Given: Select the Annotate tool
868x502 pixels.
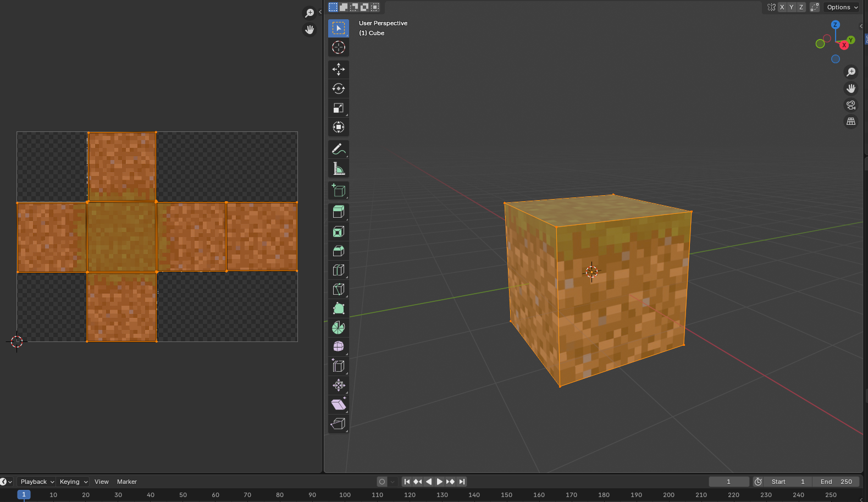Looking at the screenshot, I should (x=339, y=149).
